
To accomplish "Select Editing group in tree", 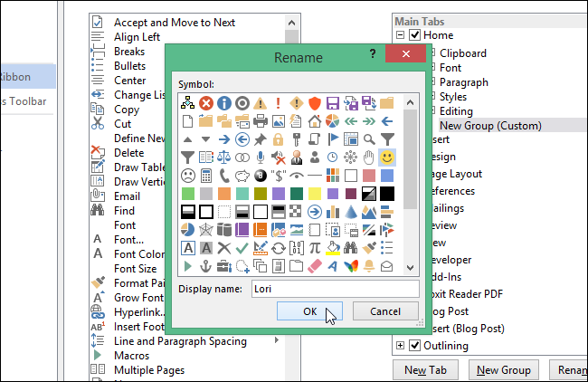I will (456, 111).
